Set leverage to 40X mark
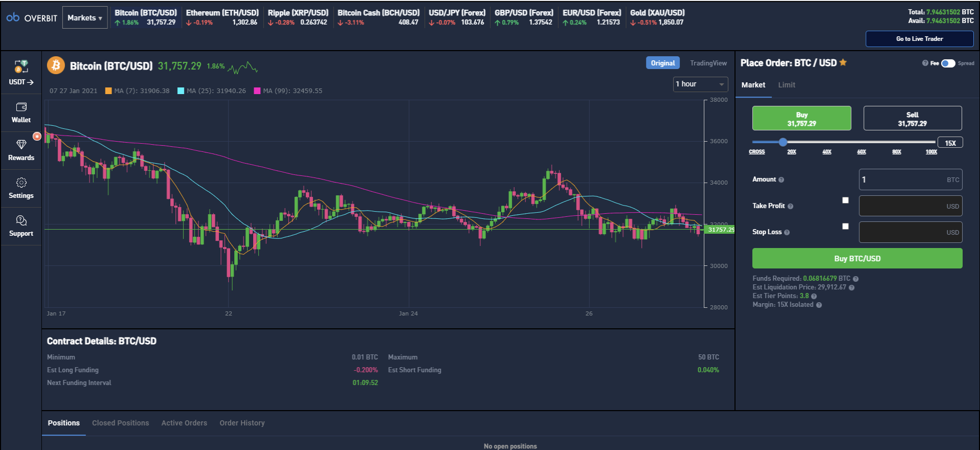The width and height of the screenshot is (980, 450). (827, 152)
